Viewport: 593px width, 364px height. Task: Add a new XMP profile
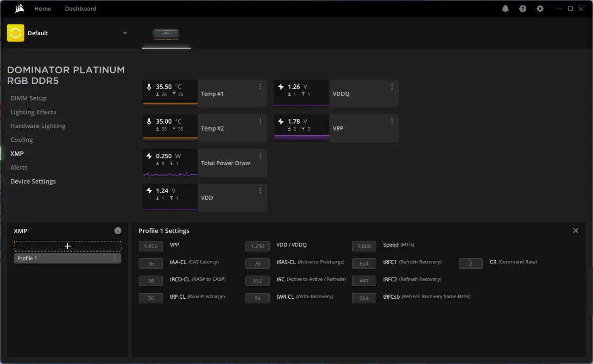pos(68,246)
